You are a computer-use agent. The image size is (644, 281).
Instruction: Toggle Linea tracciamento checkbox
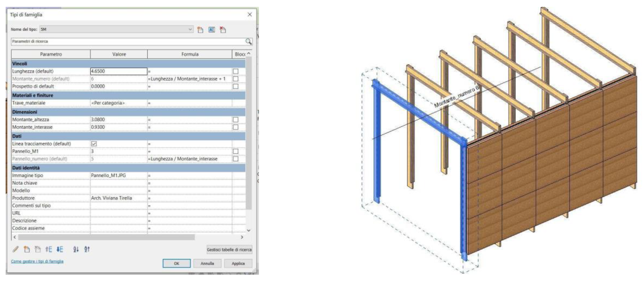click(94, 144)
